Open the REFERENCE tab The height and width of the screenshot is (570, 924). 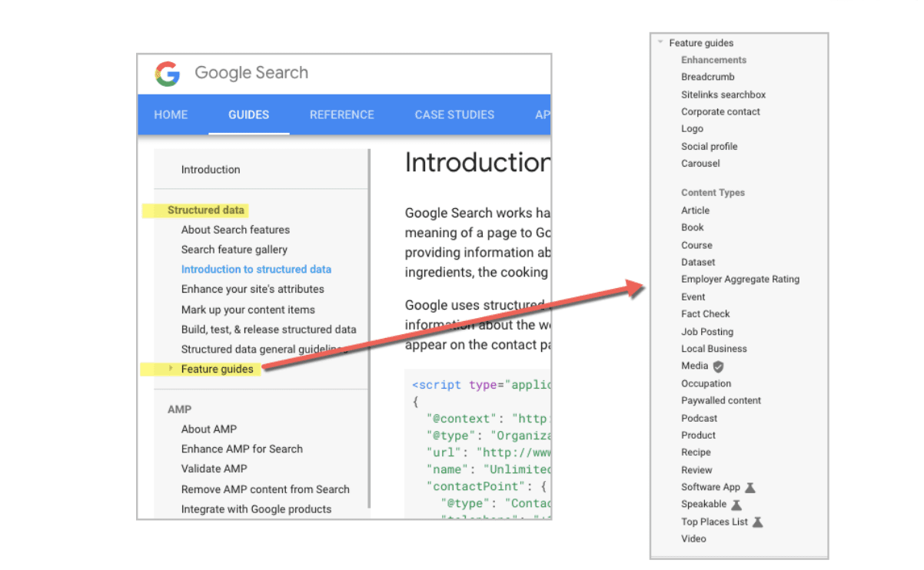[342, 114]
